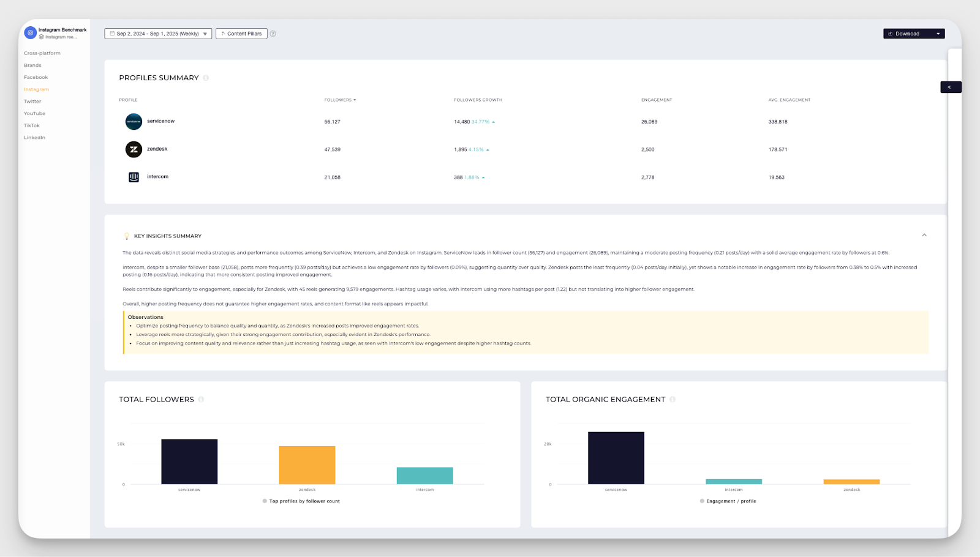Toggle the 'Top profiles by follower count' legend
Screen dimensions: 980x557
click(x=301, y=501)
